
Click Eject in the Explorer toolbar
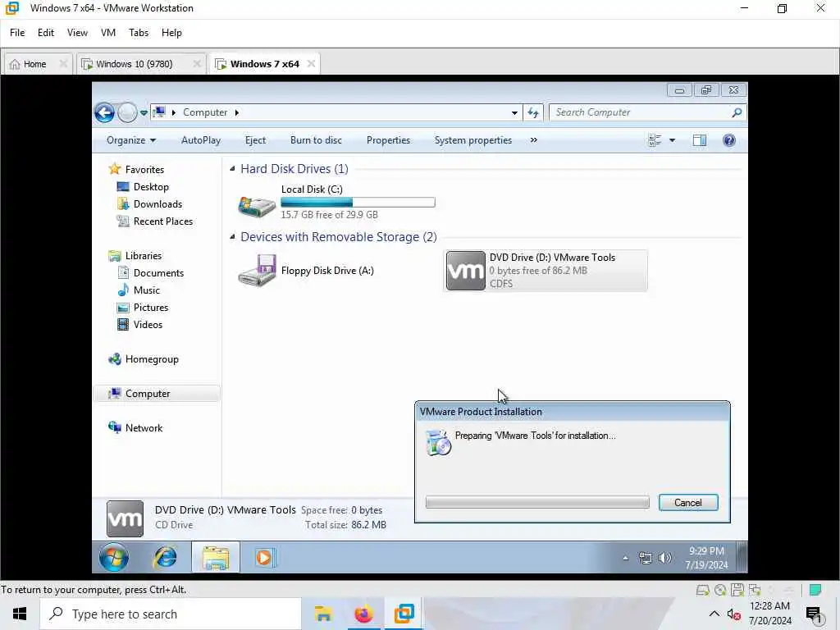click(256, 140)
